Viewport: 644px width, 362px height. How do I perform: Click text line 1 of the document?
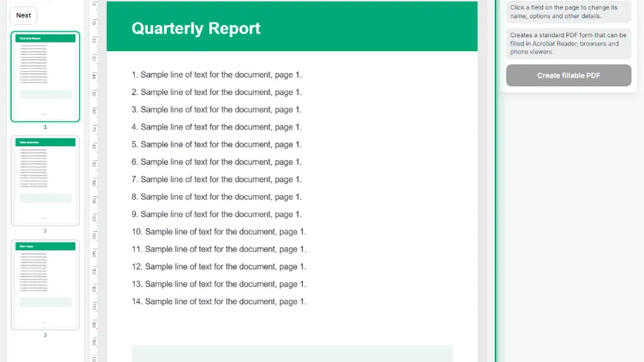(x=217, y=75)
